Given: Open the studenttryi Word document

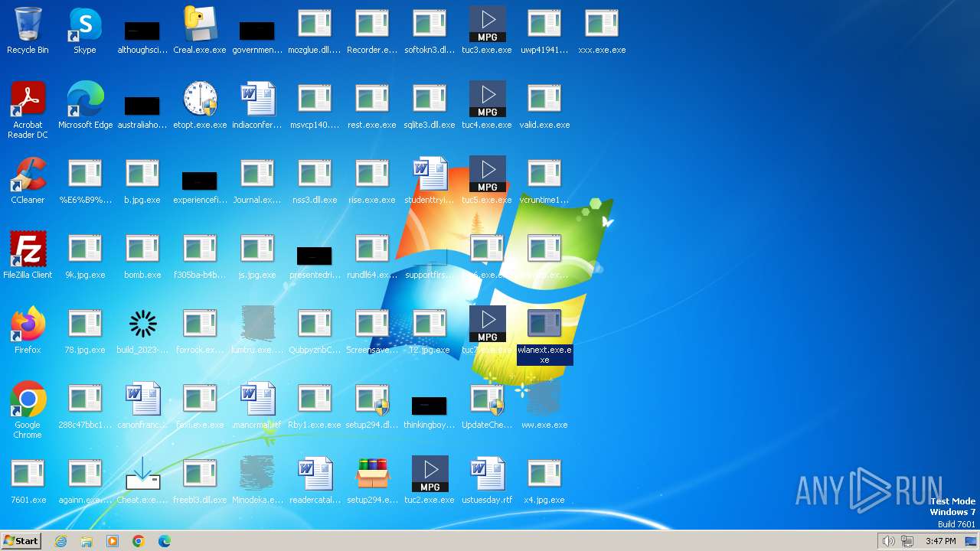Looking at the screenshot, I should tap(430, 174).
